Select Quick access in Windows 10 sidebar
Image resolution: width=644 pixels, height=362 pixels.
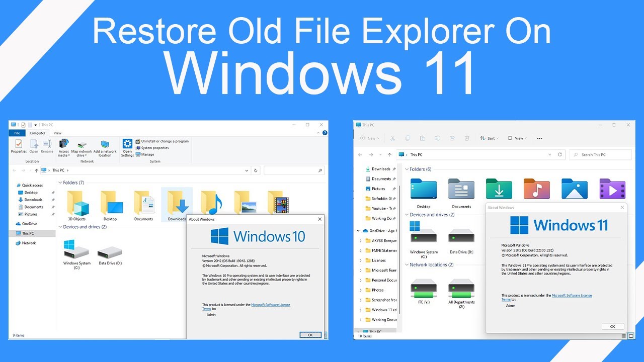pos(29,186)
